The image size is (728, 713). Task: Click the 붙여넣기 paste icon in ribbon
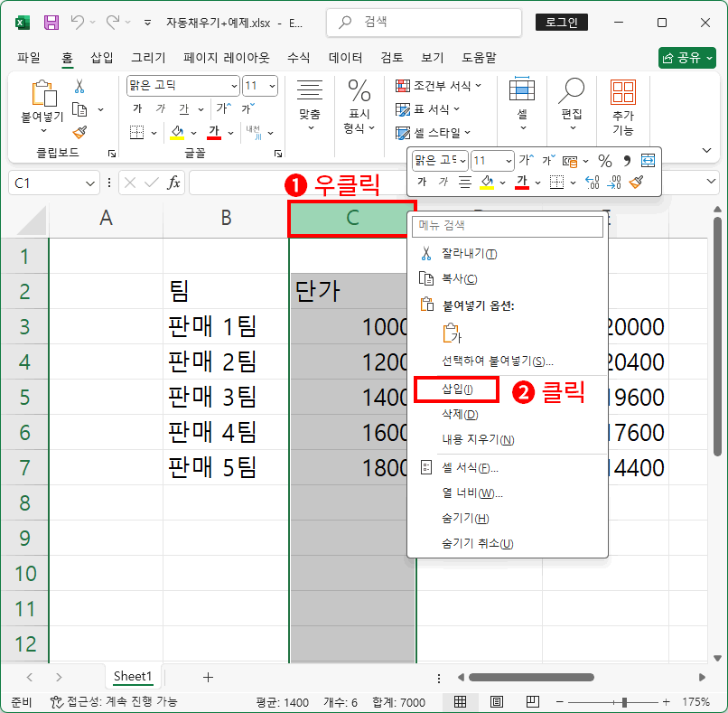(42, 93)
